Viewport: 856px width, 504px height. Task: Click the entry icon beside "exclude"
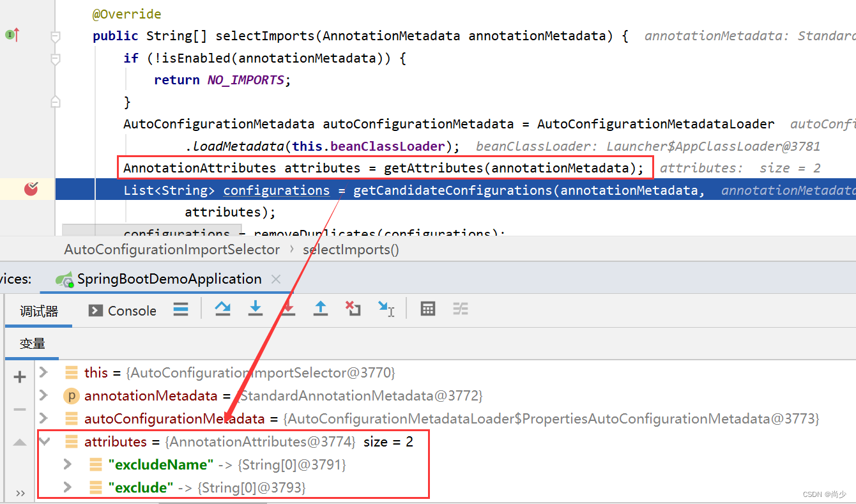[96, 487]
